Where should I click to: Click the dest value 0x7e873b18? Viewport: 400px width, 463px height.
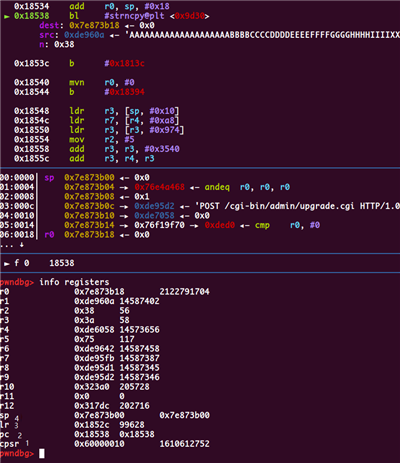[x=94, y=25]
